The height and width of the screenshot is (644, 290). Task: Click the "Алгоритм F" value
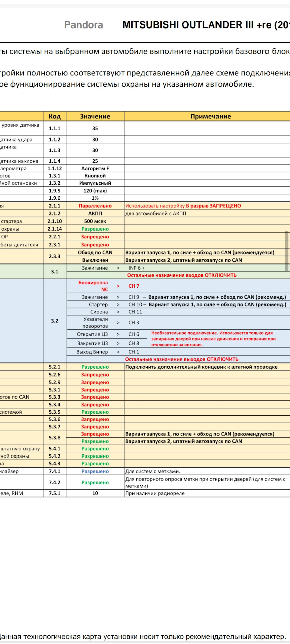(x=95, y=168)
